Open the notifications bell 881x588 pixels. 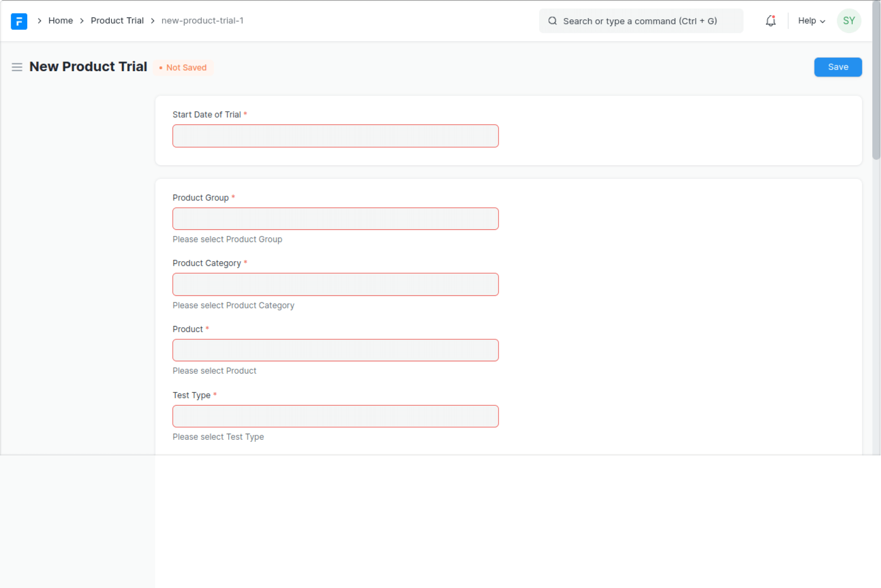coord(770,21)
